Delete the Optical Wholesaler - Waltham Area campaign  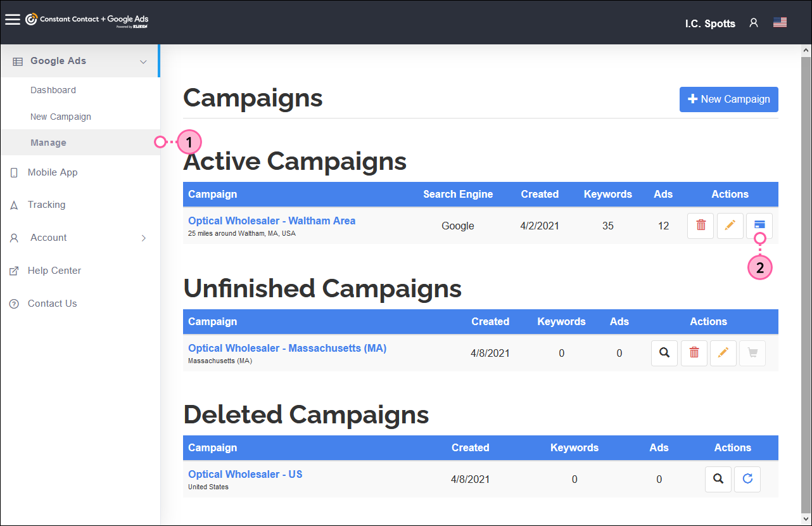click(x=700, y=226)
